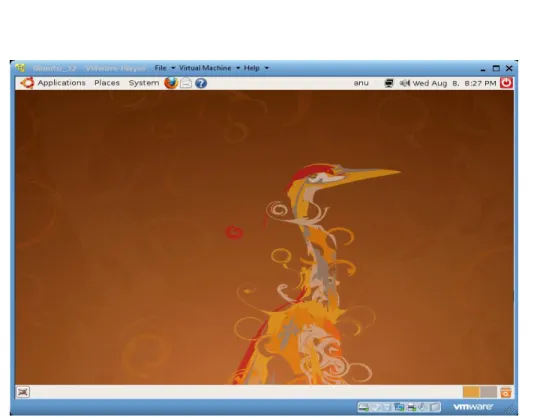Click the red power shutdown button
The width and height of the screenshot is (543, 417).
coord(506,83)
